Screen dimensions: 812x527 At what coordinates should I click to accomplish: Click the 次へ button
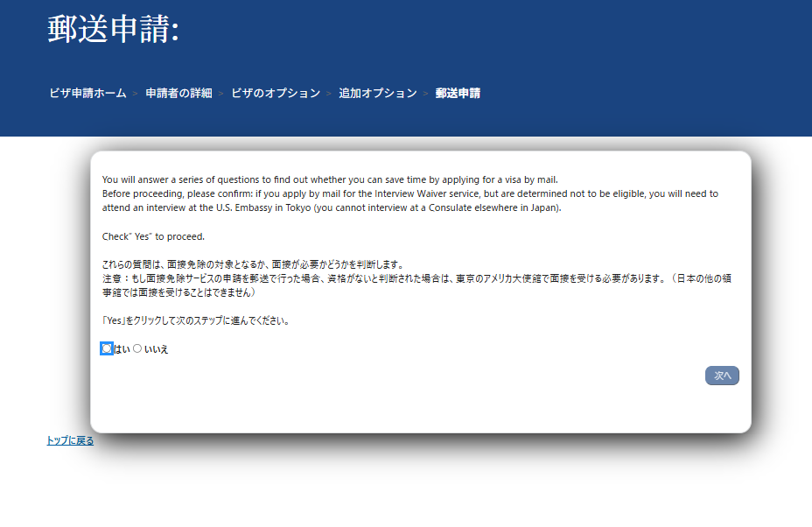pyautogui.click(x=722, y=376)
